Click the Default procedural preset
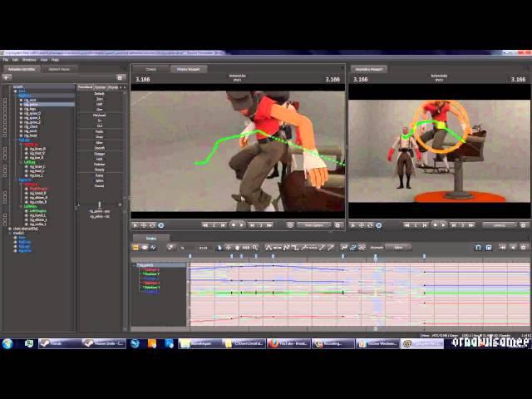The image size is (532, 399). [x=100, y=94]
